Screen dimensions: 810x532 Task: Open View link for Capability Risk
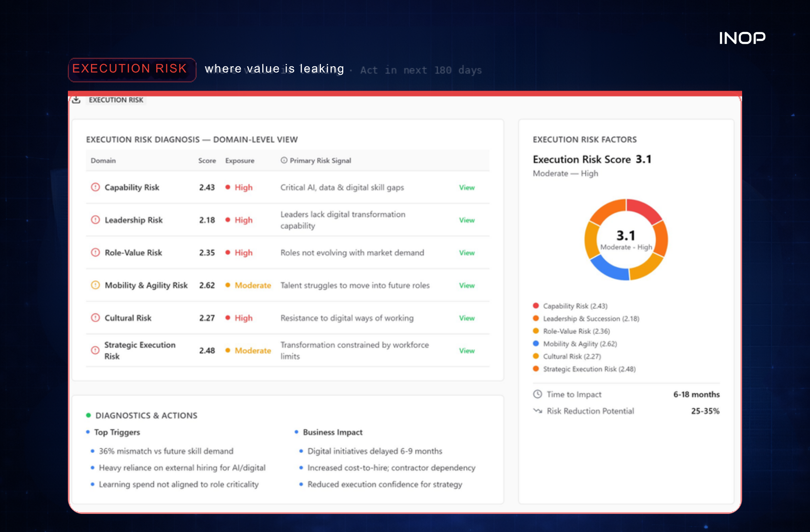pyautogui.click(x=467, y=187)
